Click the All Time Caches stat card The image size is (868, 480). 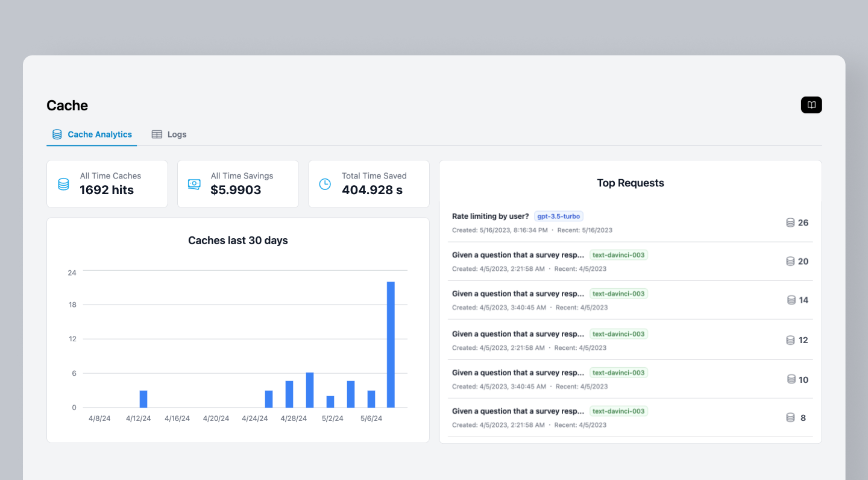107,184
